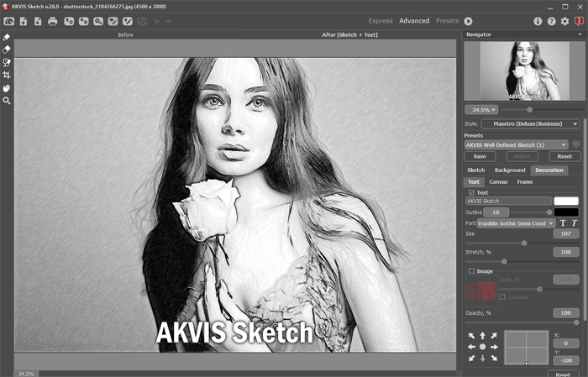Select the tool between Eraser and Crop

point(7,62)
